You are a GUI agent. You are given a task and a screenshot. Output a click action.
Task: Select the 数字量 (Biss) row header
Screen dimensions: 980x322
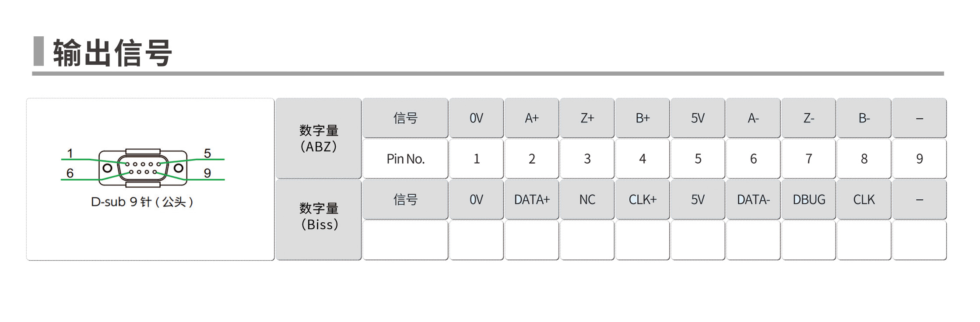(x=319, y=217)
